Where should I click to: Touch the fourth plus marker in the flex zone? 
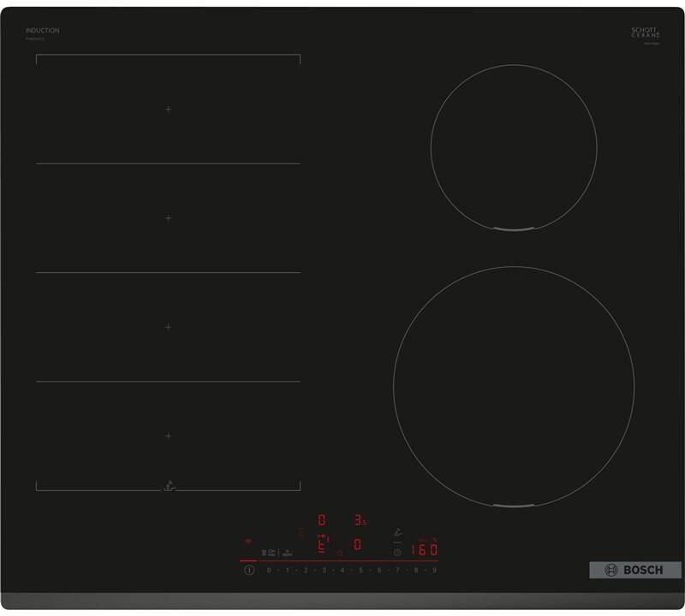tap(168, 435)
